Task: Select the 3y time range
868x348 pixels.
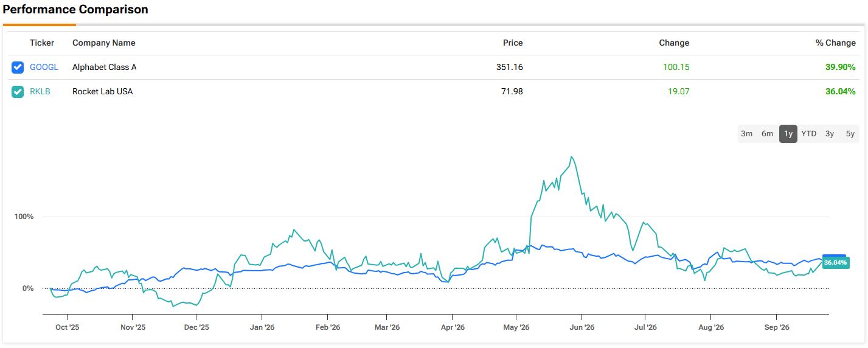Action: click(830, 134)
